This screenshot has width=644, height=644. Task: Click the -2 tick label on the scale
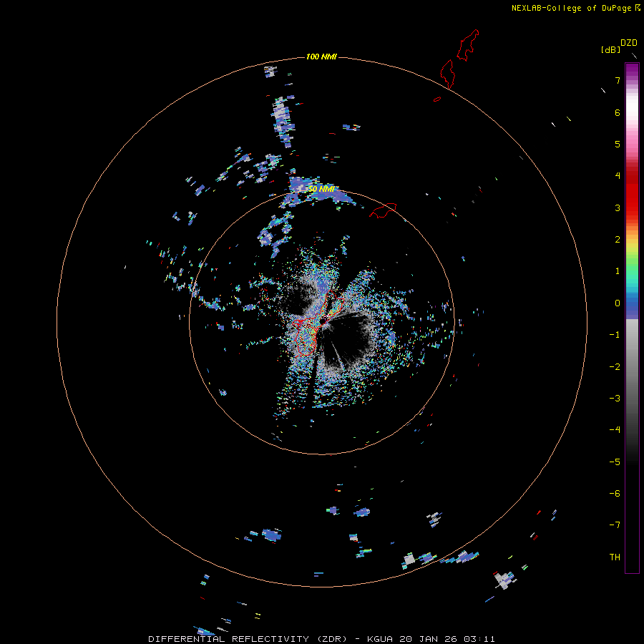(615, 367)
